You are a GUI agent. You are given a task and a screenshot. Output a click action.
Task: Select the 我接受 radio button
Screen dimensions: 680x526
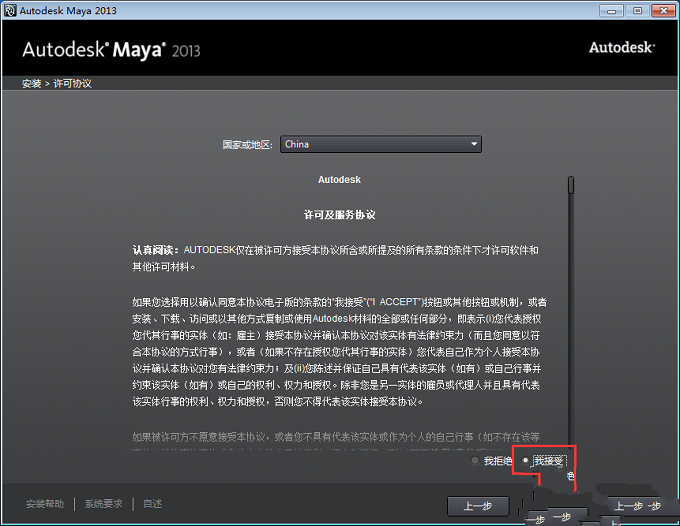click(x=526, y=461)
